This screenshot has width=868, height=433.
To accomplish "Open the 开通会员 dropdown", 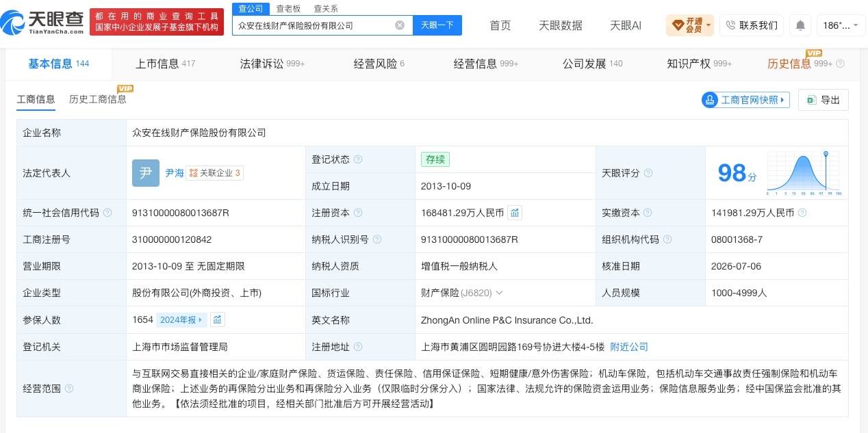I will 690,25.
